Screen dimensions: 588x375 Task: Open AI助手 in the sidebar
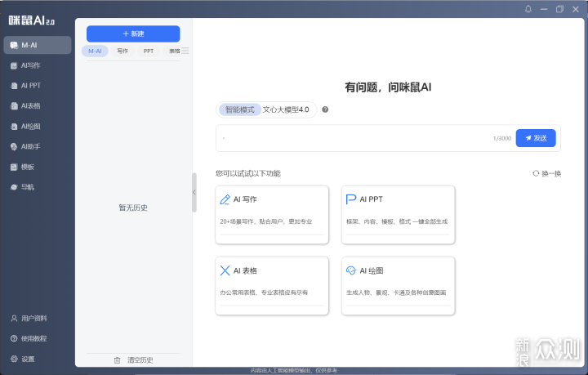point(30,146)
